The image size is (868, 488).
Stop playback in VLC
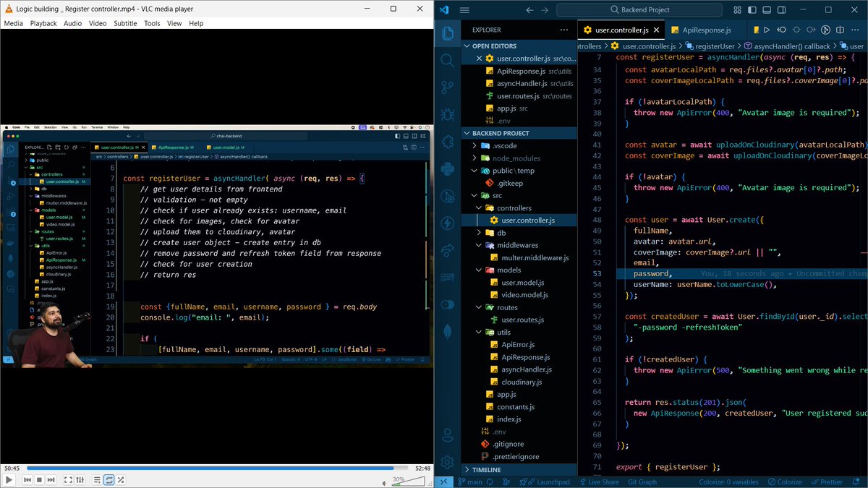coord(39,479)
